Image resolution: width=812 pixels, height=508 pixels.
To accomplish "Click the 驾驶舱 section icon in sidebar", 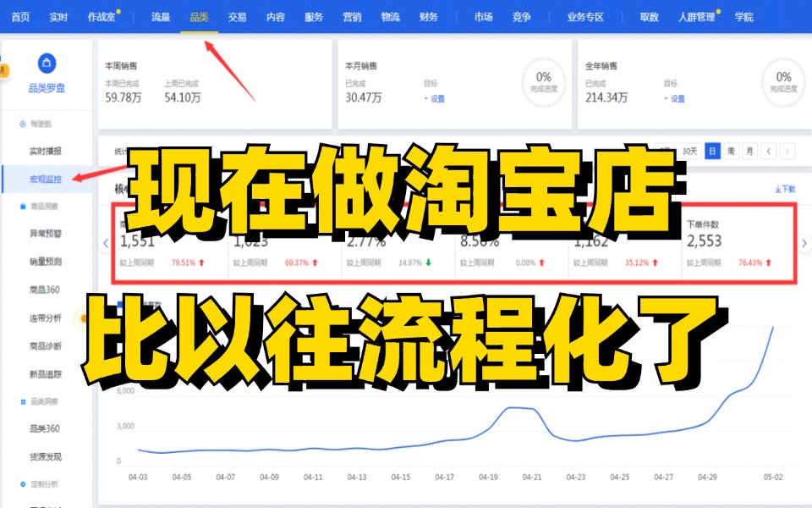I will point(22,124).
